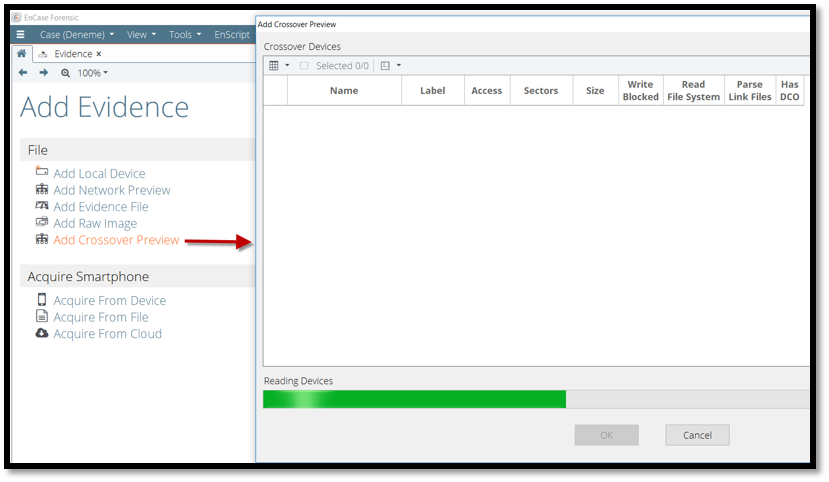
Task: Click the Acquire From Device phone icon
Action: [x=42, y=300]
